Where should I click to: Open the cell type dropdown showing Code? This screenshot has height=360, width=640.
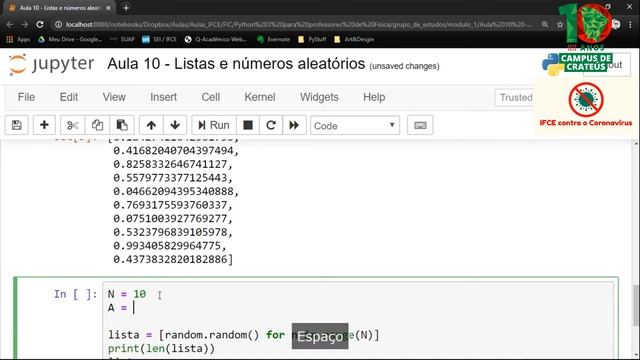(355, 125)
